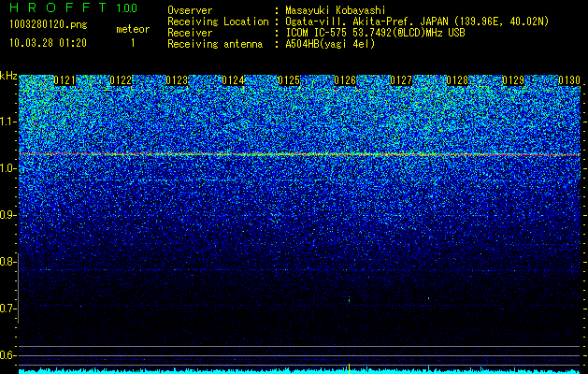Viewport: 588px width, 374px height.
Task: Click the kHz axis unit label
Action: 8,76
